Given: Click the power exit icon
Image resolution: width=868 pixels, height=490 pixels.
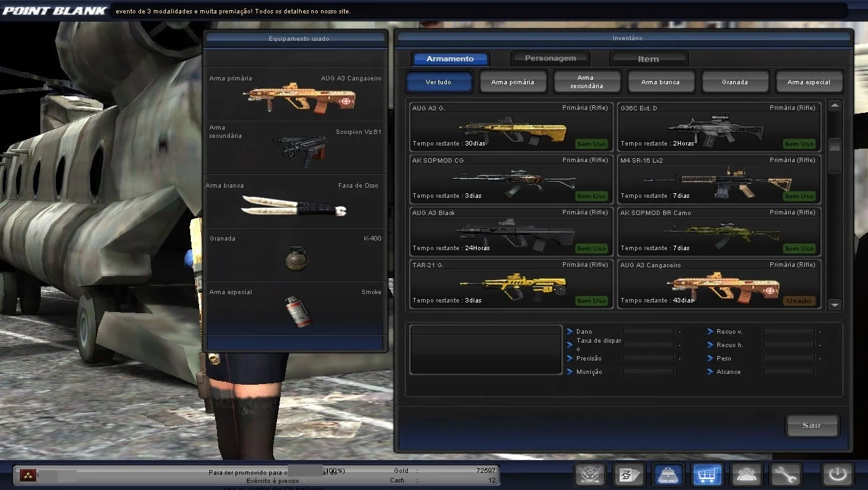Looking at the screenshot, I should point(838,475).
